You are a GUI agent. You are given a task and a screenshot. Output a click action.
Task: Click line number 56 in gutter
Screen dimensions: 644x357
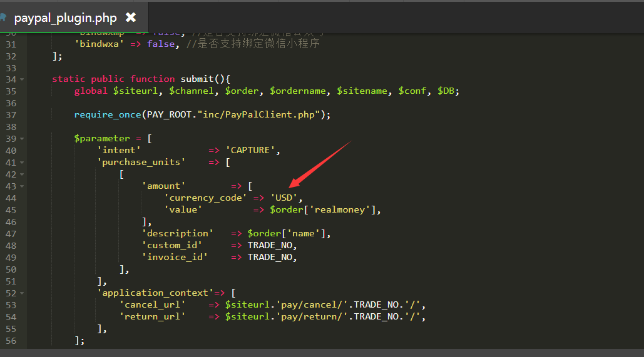(11, 341)
